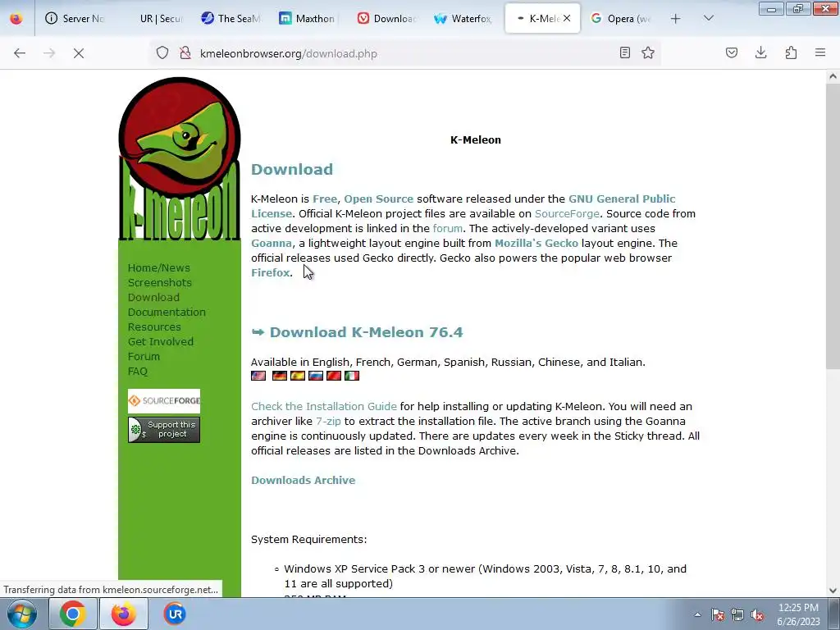Switch to the Server Not Found tab
The image size is (840, 630).
coord(75,18)
